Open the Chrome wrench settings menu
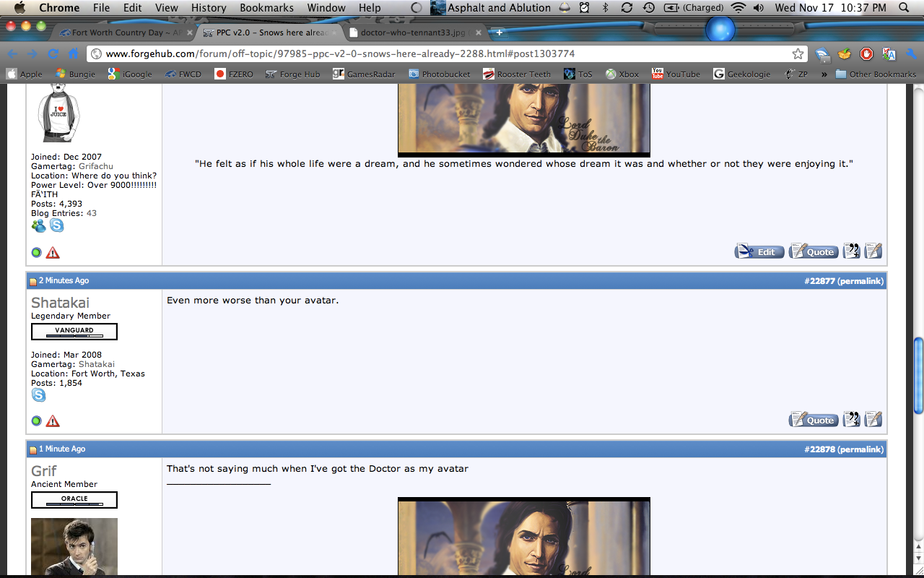The height and width of the screenshot is (578, 924). [x=911, y=54]
